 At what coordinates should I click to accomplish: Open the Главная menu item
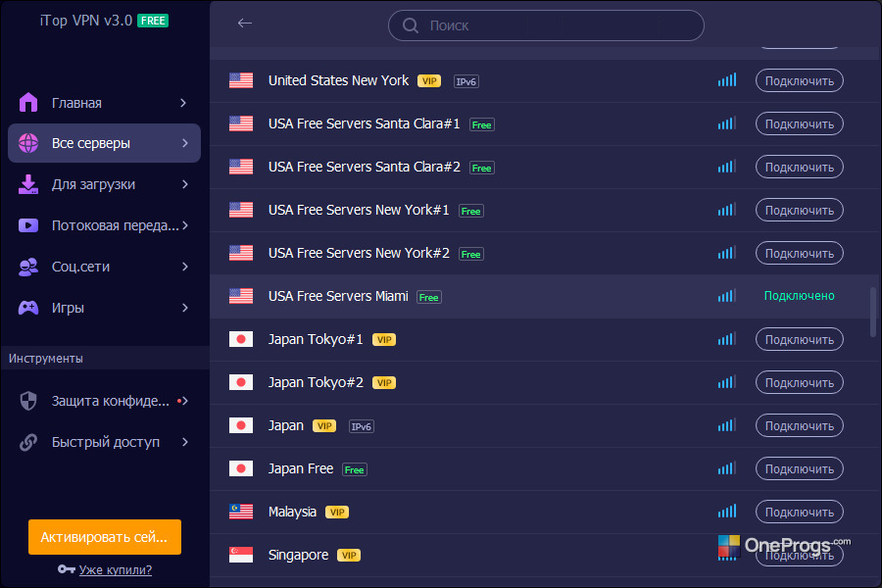click(105, 102)
